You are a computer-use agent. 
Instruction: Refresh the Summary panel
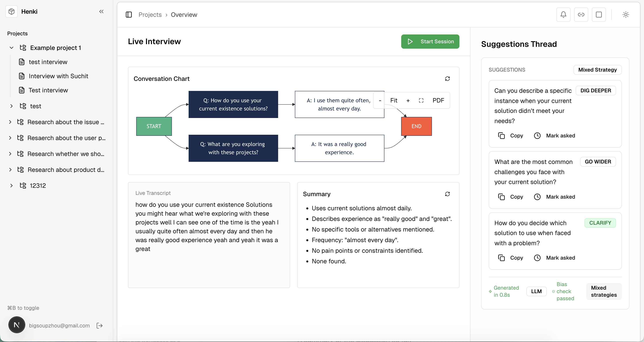(x=447, y=194)
